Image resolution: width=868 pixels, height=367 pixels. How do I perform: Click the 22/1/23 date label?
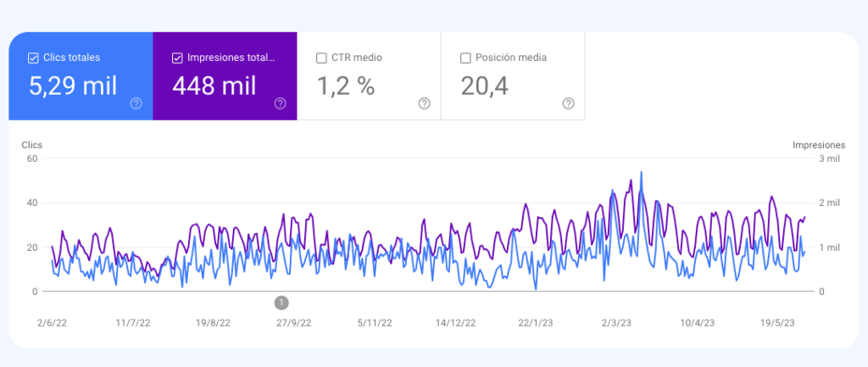pyautogui.click(x=535, y=323)
